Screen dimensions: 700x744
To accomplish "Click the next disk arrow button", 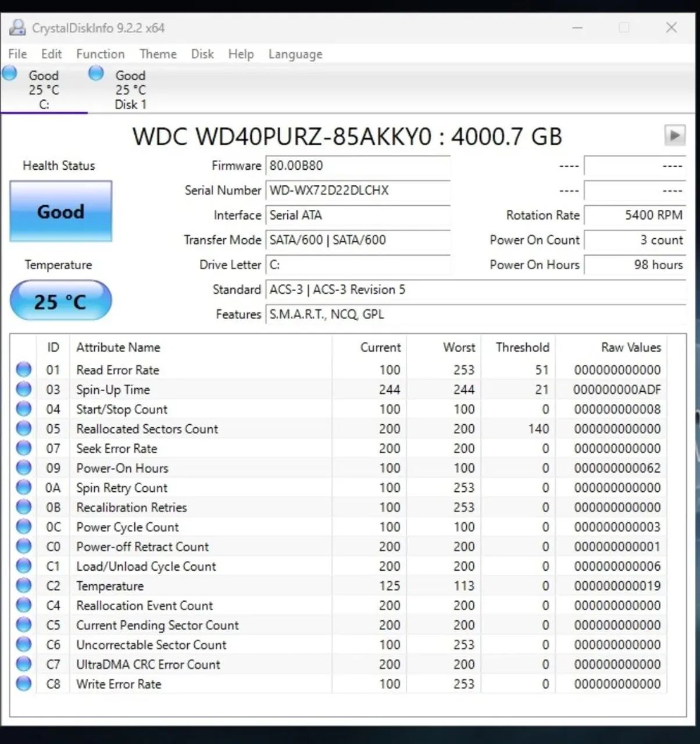I will click(674, 135).
